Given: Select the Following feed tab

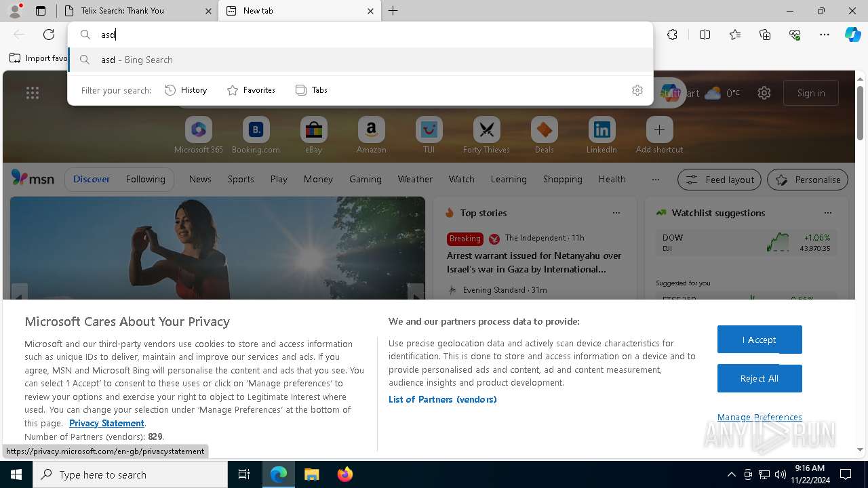Looking at the screenshot, I should [145, 179].
